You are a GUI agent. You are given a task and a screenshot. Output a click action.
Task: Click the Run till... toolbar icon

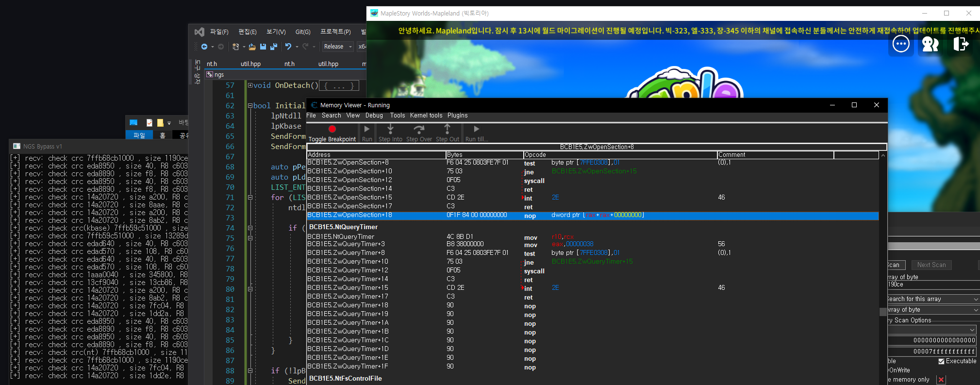477,129
